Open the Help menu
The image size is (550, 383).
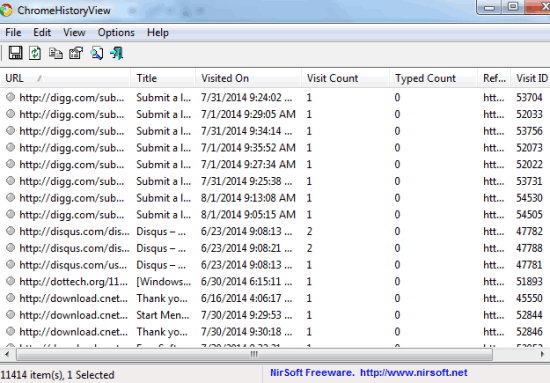tap(158, 33)
